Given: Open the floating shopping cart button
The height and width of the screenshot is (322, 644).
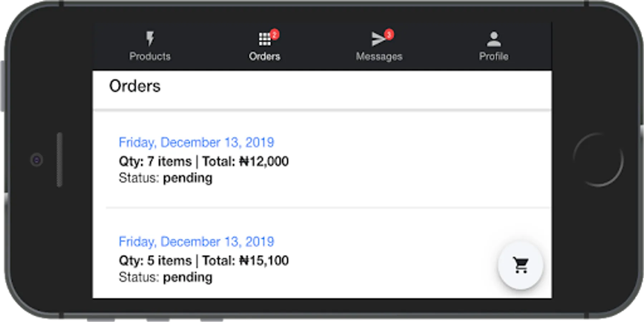Looking at the screenshot, I should coord(521,265).
